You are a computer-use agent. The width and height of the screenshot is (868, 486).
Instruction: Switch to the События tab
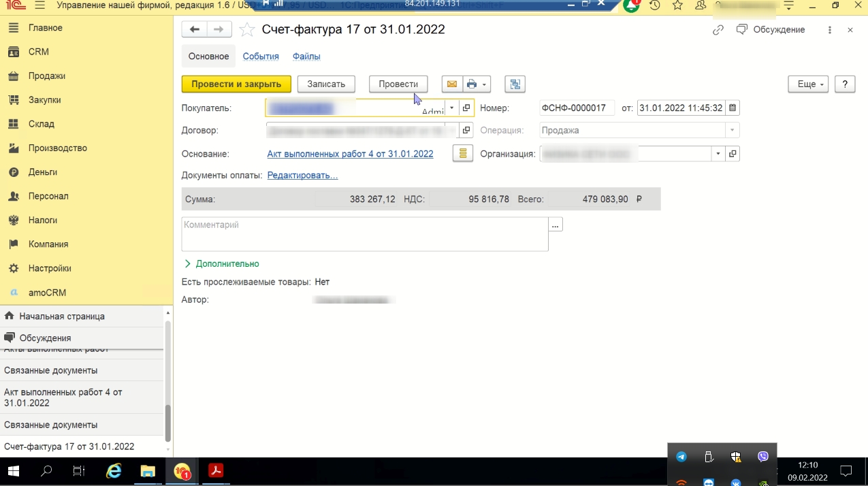pyautogui.click(x=261, y=56)
